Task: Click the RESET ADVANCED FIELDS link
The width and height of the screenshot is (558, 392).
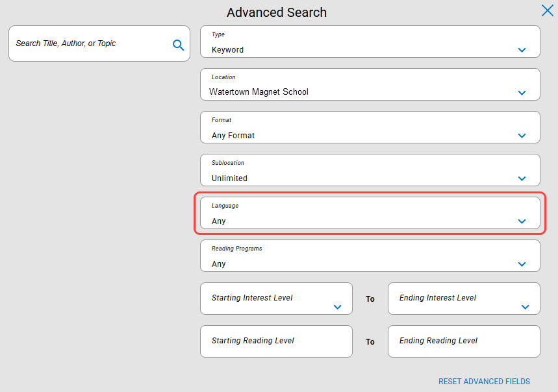Action: click(485, 382)
